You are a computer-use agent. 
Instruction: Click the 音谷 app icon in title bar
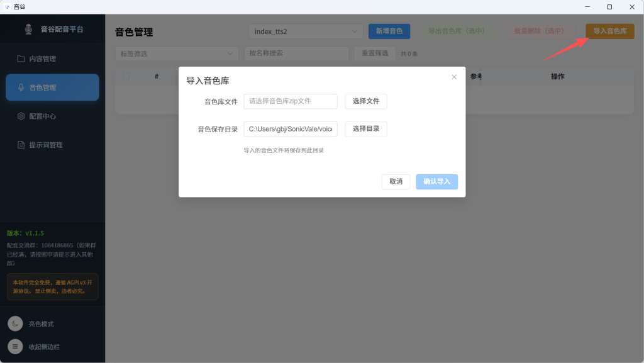point(7,6)
